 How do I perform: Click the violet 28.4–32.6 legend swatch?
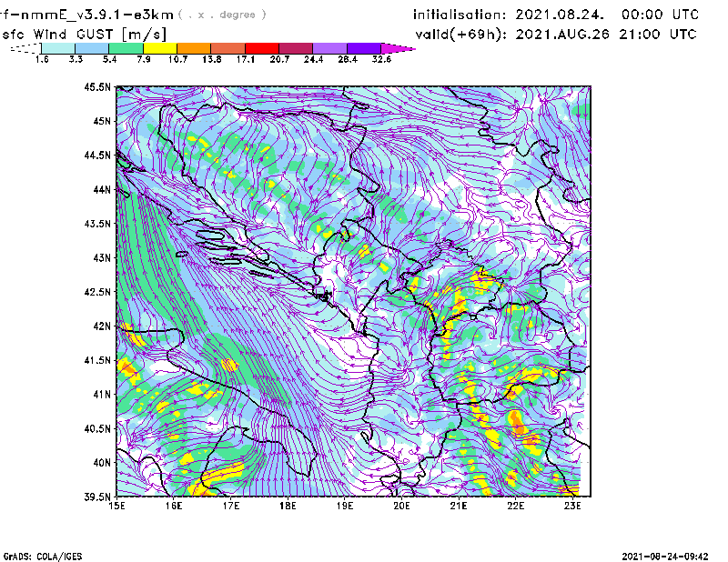pos(364,48)
